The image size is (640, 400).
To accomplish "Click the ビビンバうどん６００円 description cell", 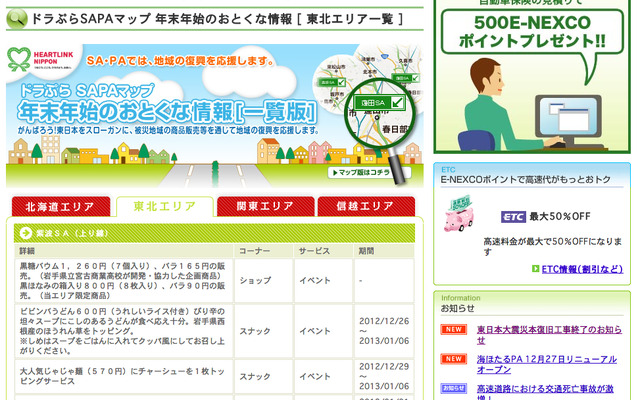I will 124,331.
